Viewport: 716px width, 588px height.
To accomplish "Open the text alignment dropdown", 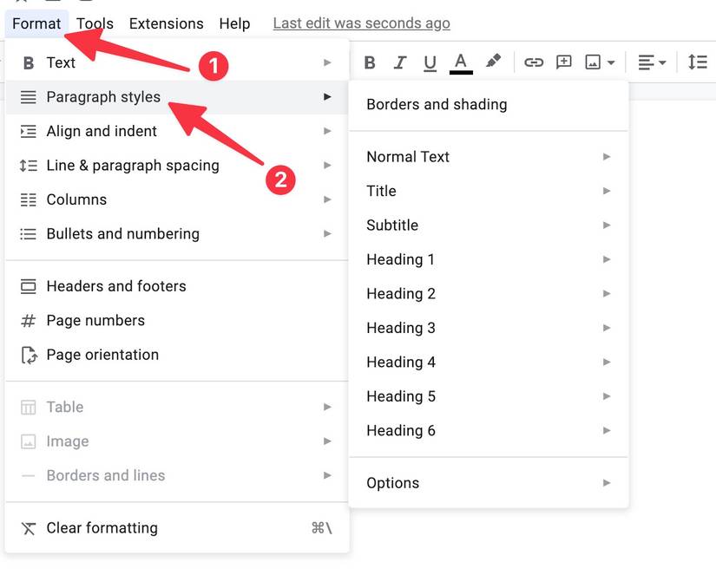I will pyautogui.click(x=652, y=62).
